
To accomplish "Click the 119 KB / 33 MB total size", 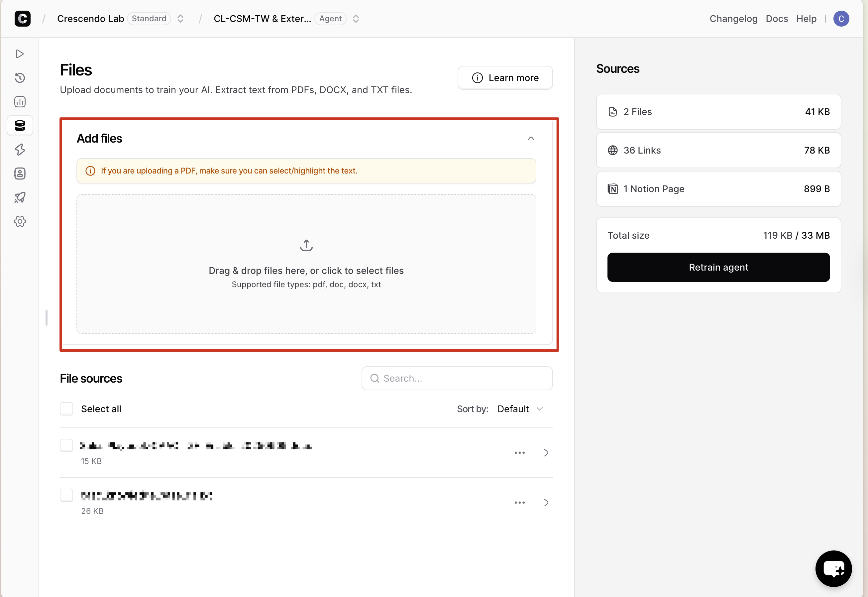I will click(x=796, y=235).
